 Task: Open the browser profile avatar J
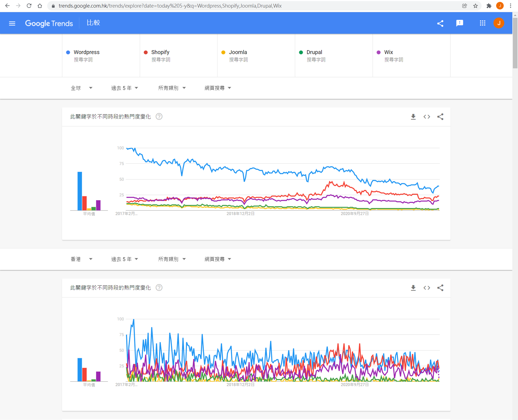[500, 6]
